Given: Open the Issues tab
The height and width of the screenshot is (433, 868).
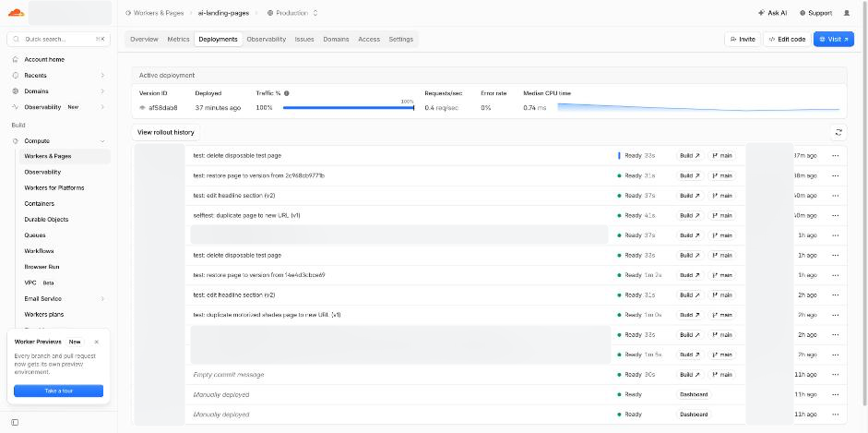Looking at the screenshot, I should [x=304, y=40].
